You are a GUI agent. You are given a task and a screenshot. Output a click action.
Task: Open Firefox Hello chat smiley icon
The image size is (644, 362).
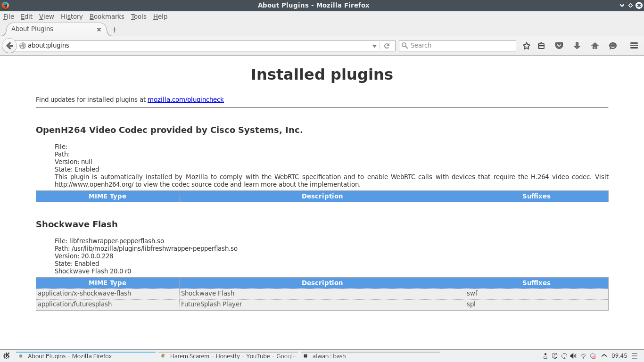(x=613, y=46)
